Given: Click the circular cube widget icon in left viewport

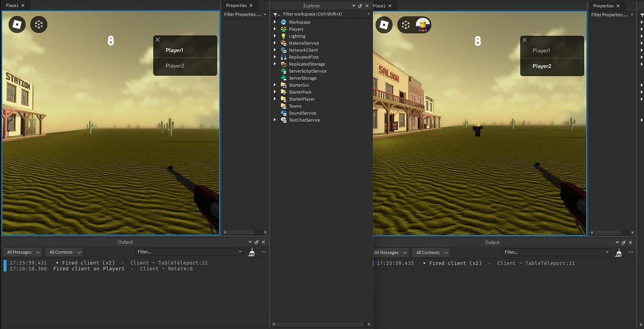Looking at the screenshot, I should (x=39, y=24).
